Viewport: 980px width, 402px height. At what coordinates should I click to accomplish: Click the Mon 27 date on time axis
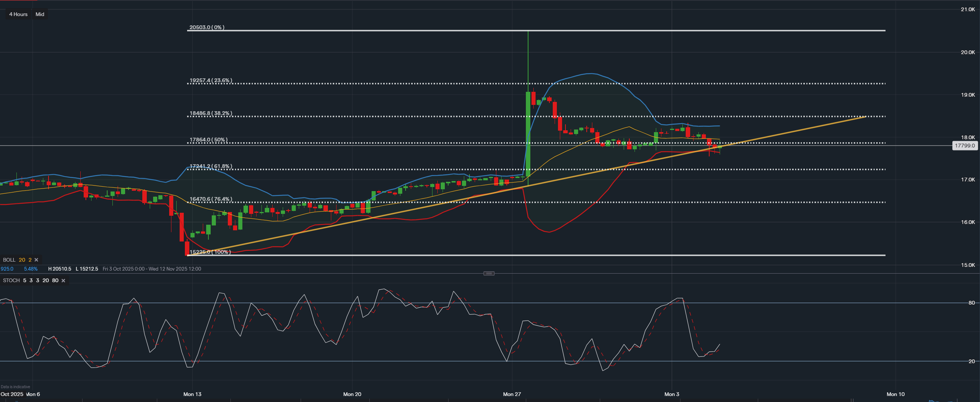tap(512, 394)
